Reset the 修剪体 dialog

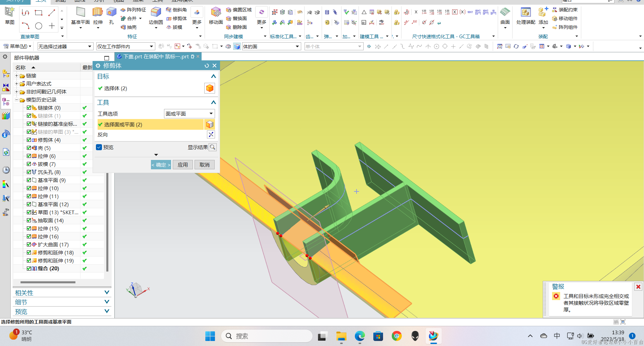207,66
